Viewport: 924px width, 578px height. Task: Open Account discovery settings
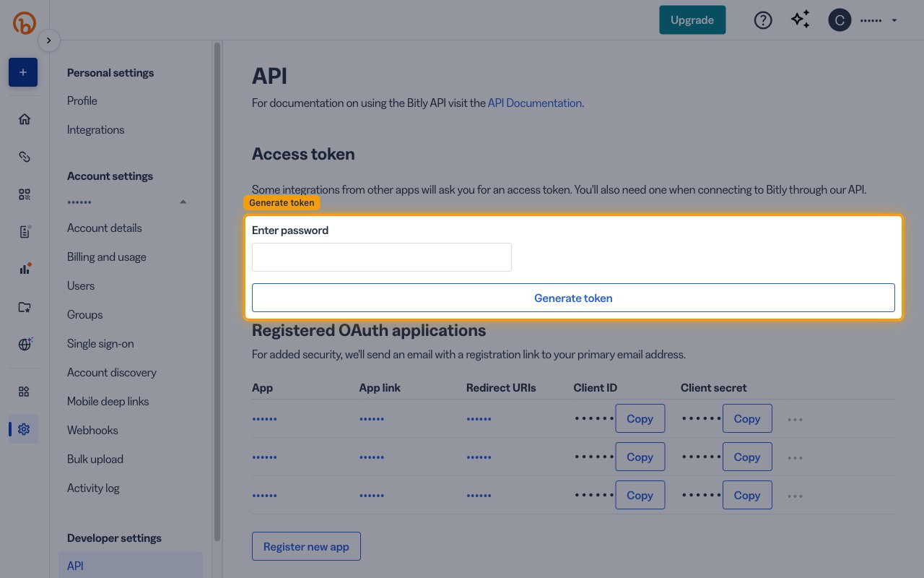(x=112, y=372)
